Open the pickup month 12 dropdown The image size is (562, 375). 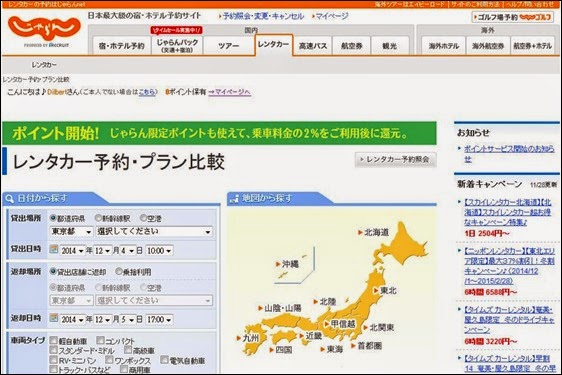click(x=103, y=250)
